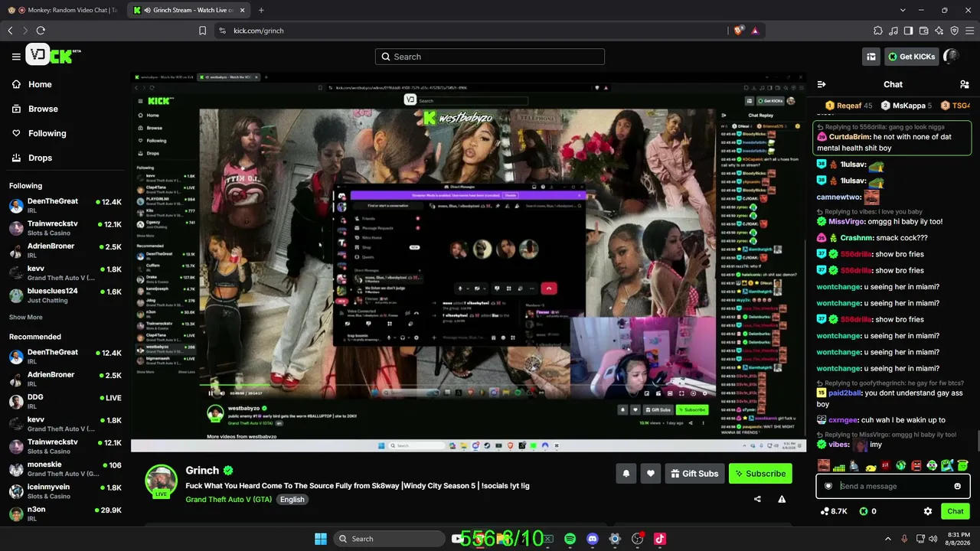Open Brave Shields lion icon
This screenshot has height=551, width=980.
click(738, 31)
